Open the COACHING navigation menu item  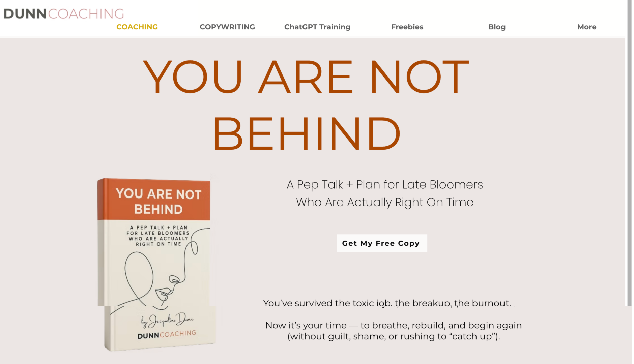click(x=137, y=27)
